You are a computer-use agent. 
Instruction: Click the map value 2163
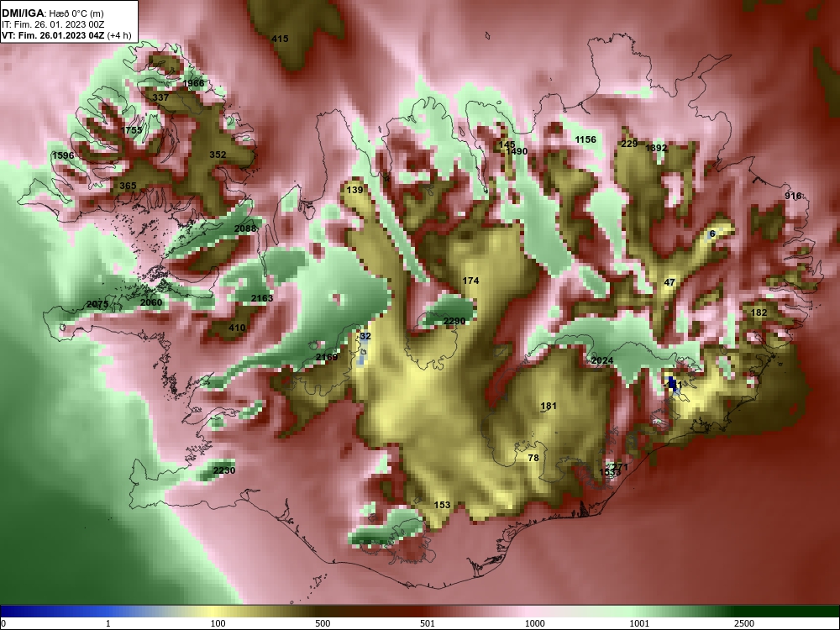coord(262,298)
